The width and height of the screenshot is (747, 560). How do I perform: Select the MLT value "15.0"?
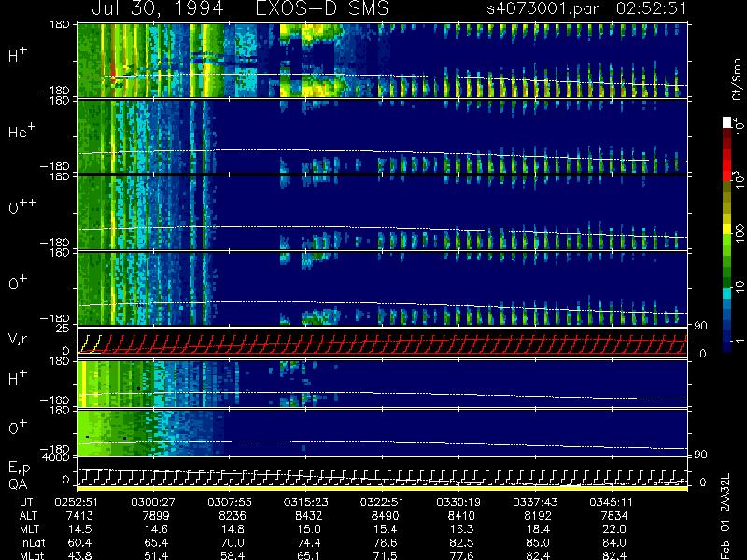309,529
